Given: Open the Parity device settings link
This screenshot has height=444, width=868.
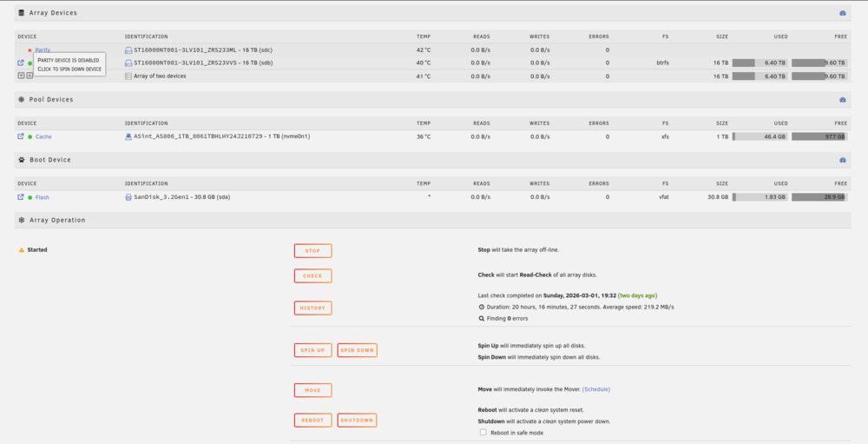Looking at the screenshot, I should 43,50.
